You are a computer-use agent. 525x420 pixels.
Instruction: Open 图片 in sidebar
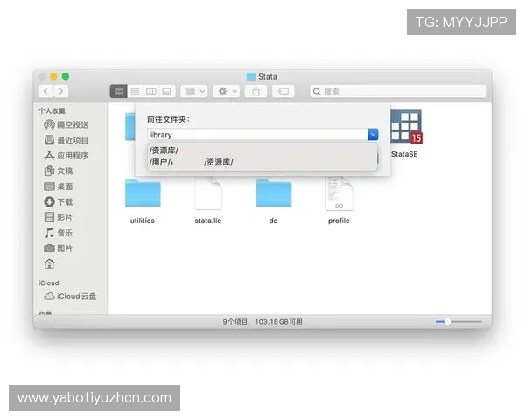pyautogui.click(x=59, y=248)
